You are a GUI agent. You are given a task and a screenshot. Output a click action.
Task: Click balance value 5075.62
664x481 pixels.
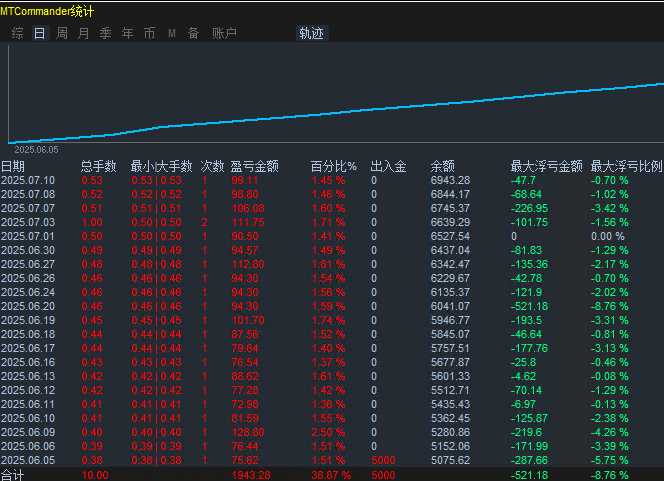click(451, 460)
